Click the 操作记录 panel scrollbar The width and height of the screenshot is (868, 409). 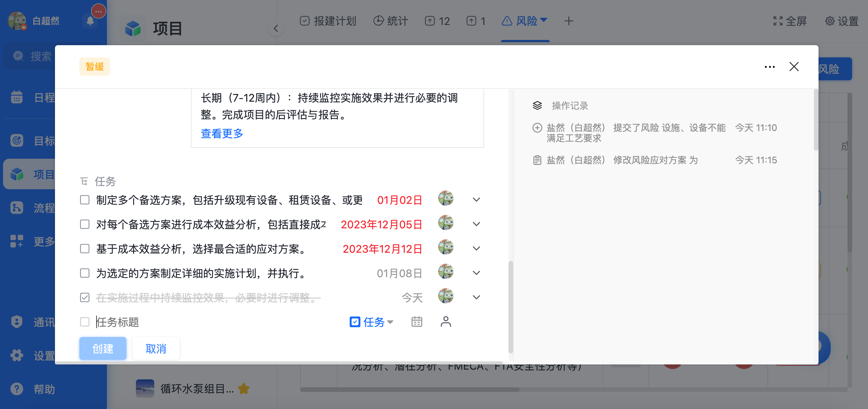pyautogui.click(x=816, y=120)
